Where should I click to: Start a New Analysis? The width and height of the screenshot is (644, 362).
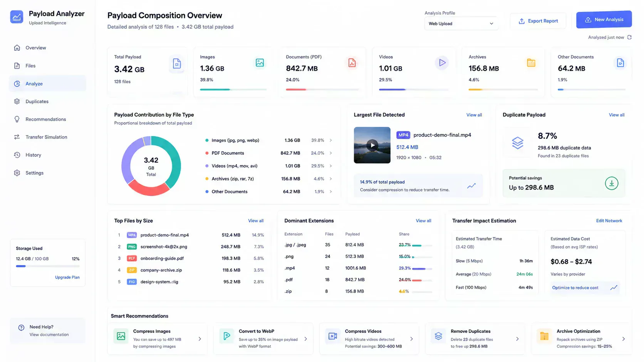[x=604, y=20]
